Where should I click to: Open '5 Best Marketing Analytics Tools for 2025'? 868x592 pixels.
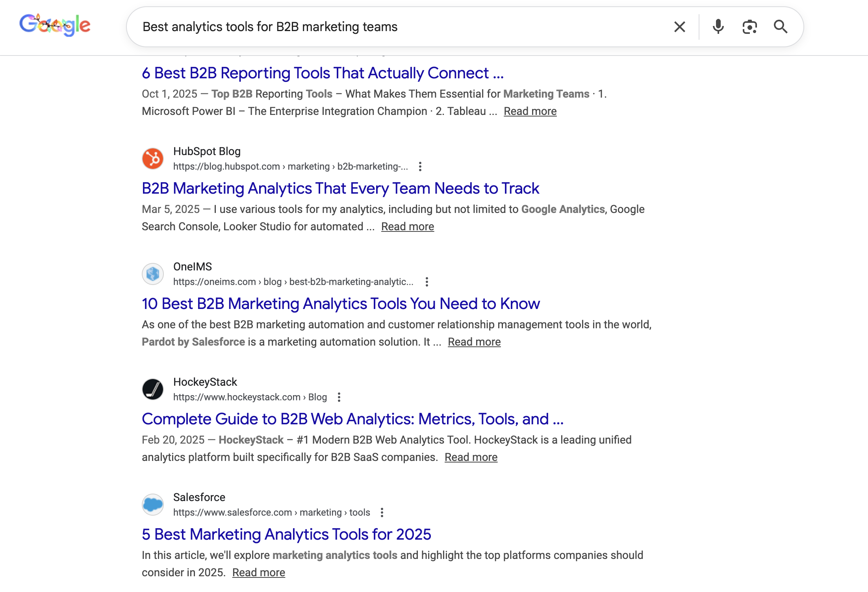coord(286,535)
